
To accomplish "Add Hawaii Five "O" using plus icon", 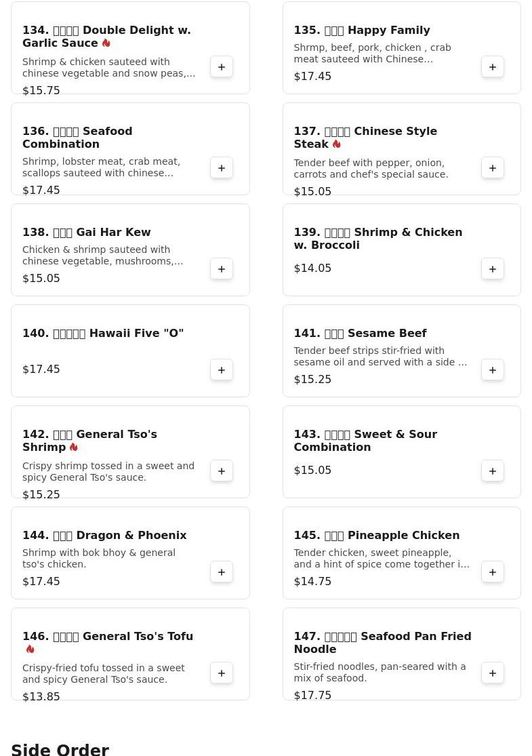I will point(222,370).
